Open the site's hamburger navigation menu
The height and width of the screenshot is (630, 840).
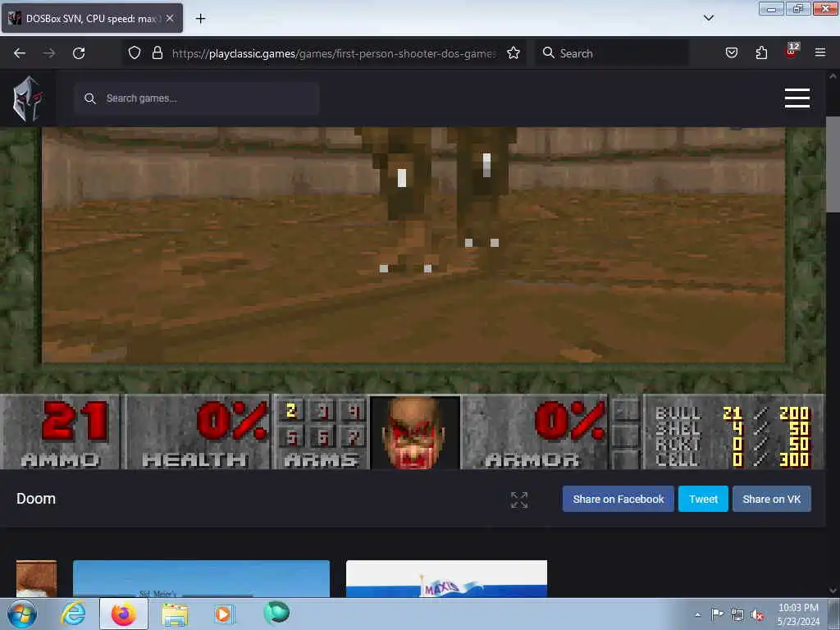point(797,98)
